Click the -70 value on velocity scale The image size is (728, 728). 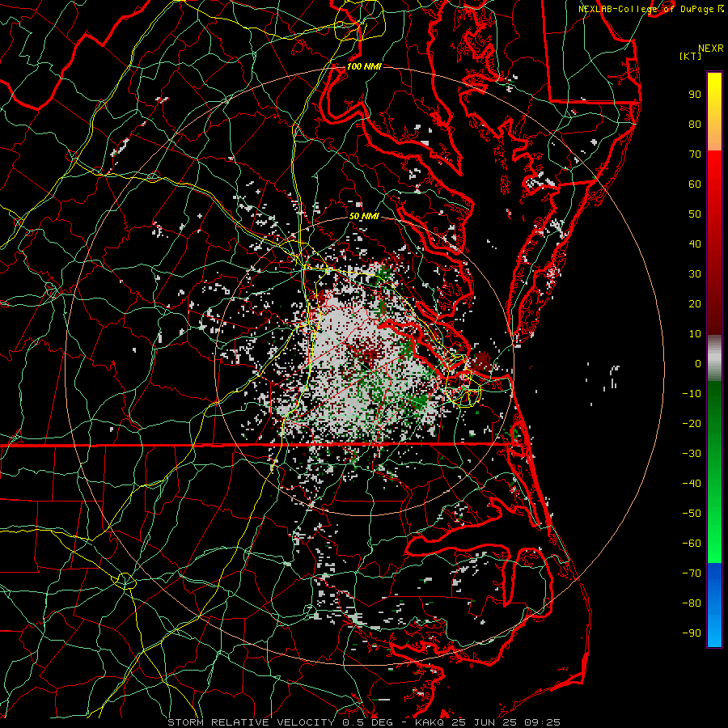[692, 574]
